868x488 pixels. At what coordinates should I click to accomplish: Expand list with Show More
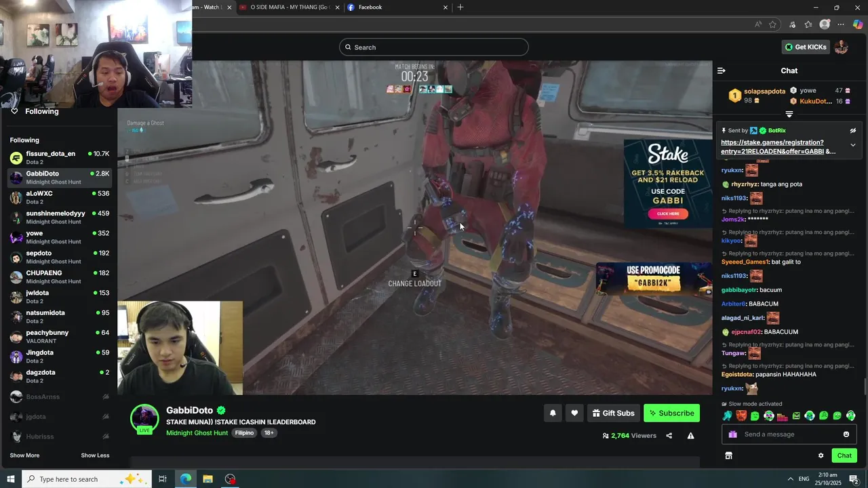click(x=24, y=455)
